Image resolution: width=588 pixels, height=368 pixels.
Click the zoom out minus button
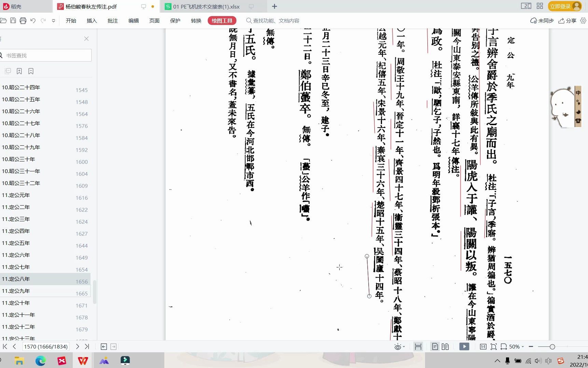[x=531, y=347]
